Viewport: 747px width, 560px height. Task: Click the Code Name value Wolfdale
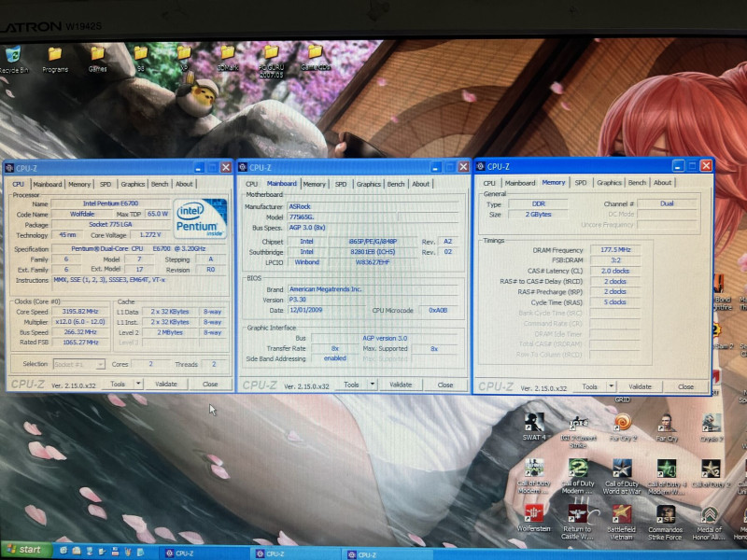[82, 214]
